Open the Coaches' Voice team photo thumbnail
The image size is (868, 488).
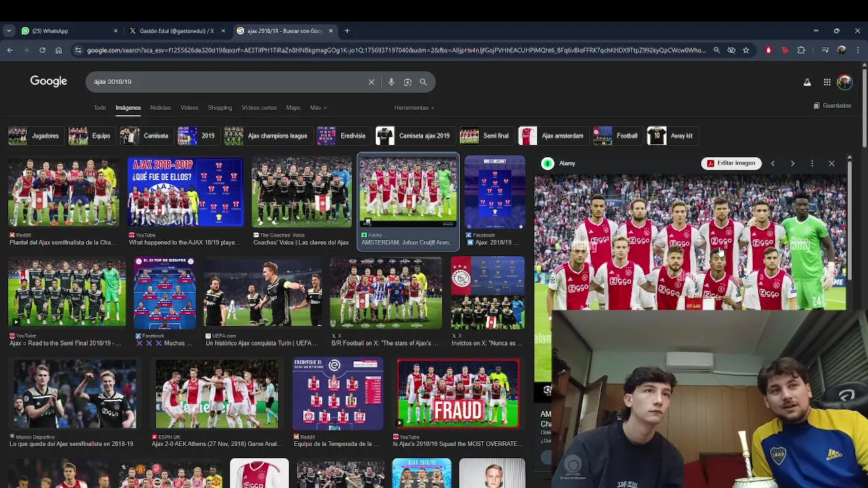302,192
